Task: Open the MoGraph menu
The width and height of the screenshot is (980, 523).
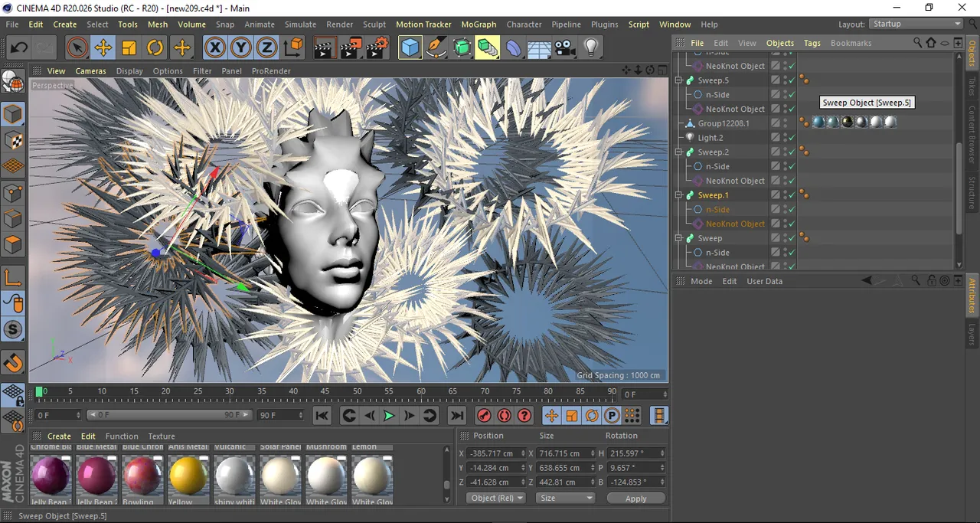Action: pyautogui.click(x=479, y=25)
